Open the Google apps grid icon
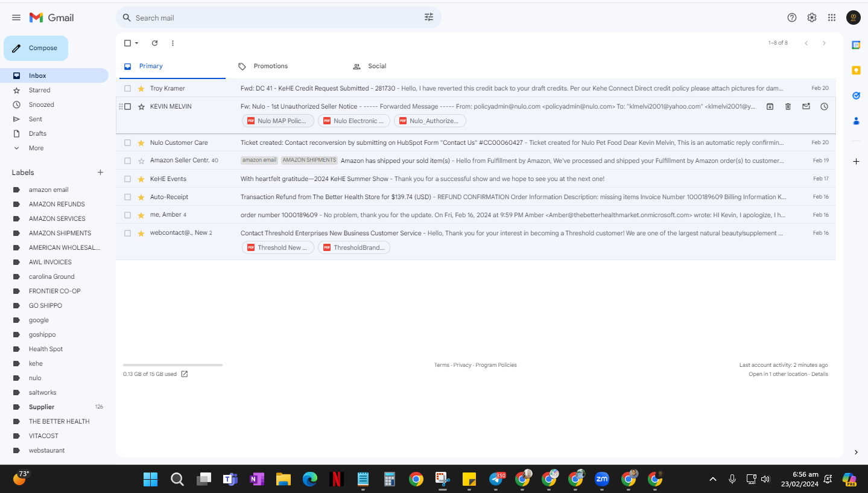Viewport: 868px width, 493px height. 832,17
